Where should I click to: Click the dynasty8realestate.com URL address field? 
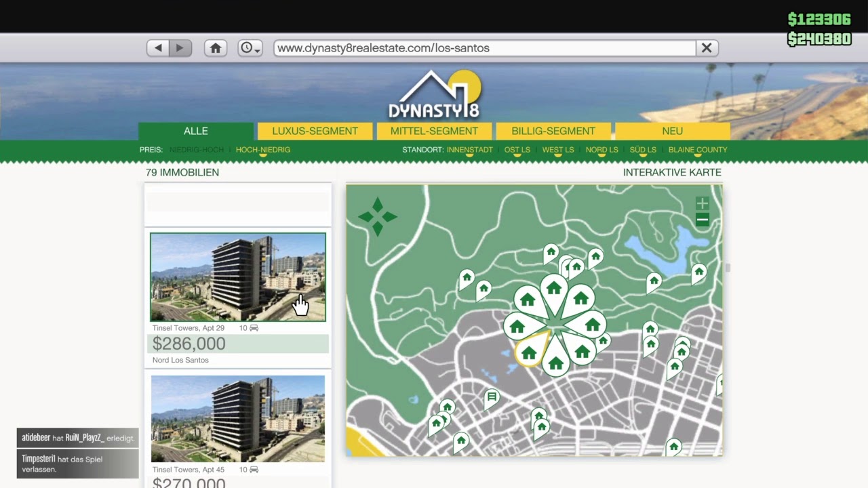coord(485,48)
